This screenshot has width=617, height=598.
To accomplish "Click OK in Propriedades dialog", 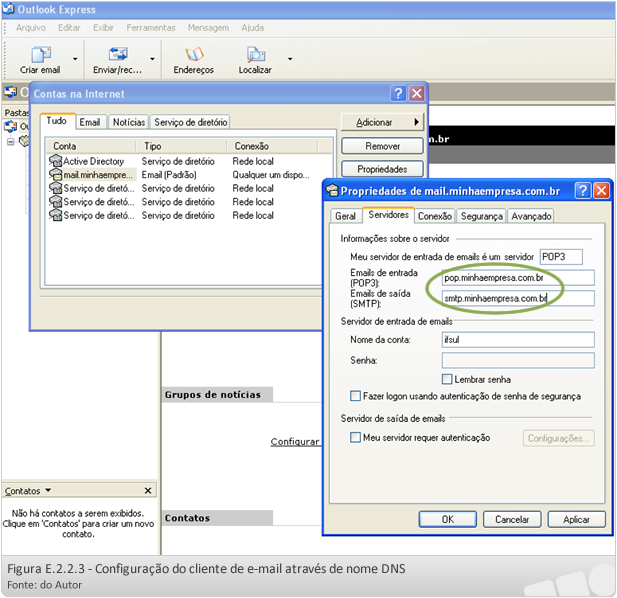I will tap(448, 519).
